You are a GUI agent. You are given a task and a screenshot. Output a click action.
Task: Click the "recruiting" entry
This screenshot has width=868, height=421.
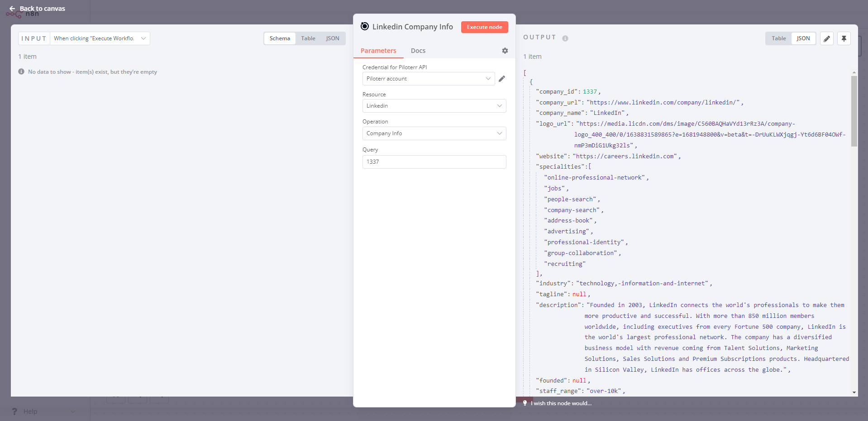pos(565,264)
